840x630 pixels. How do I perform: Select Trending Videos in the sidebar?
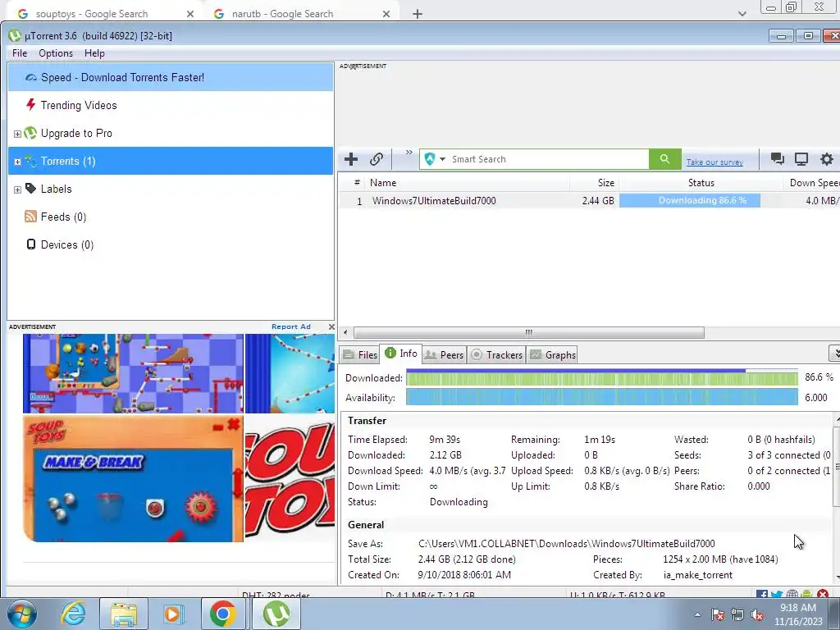point(79,105)
